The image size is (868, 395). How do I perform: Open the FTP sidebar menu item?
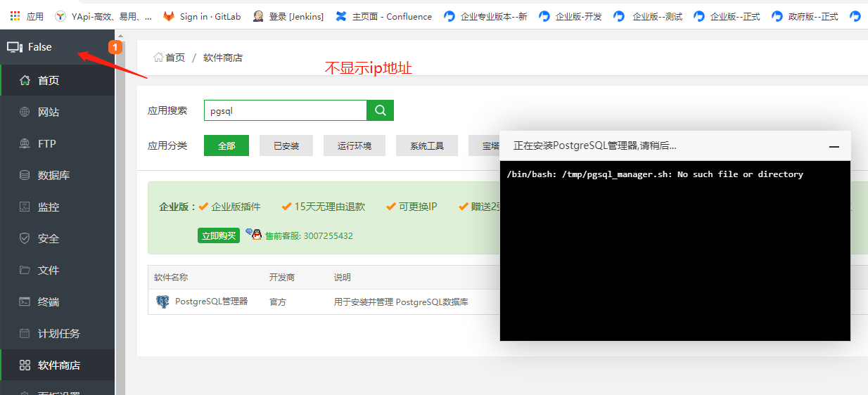[x=58, y=143]
